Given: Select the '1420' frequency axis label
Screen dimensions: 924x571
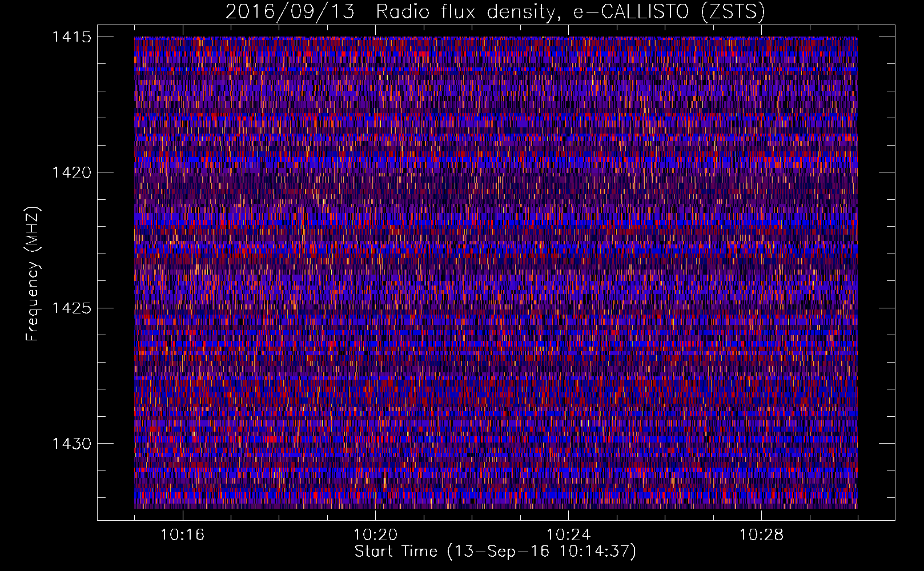Looking at the screenshot, I should [x=71, y=172].
